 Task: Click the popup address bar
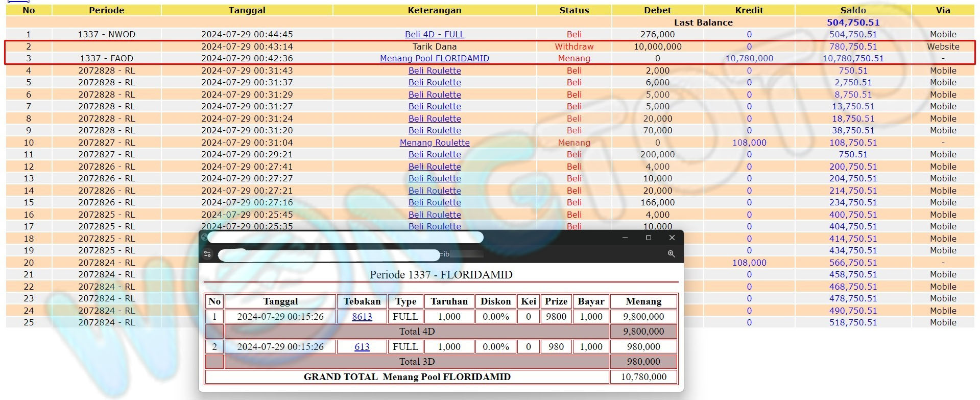coord(329,254)
